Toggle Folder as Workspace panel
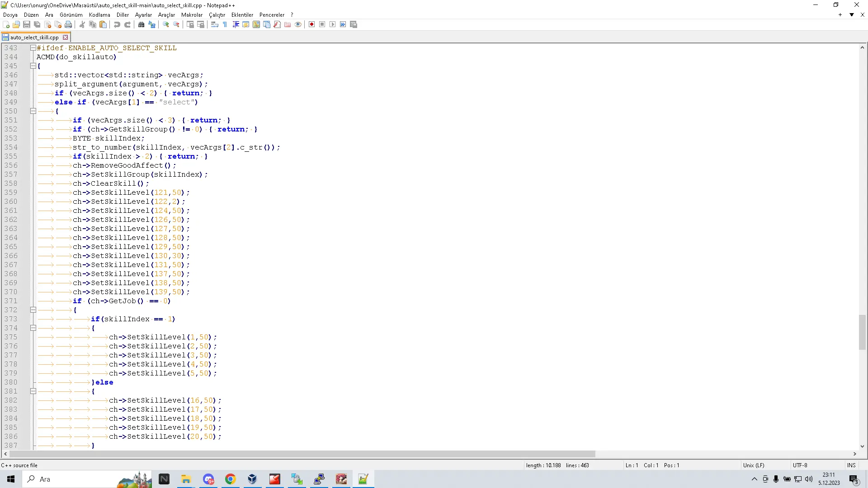 (x=288, y=24)
